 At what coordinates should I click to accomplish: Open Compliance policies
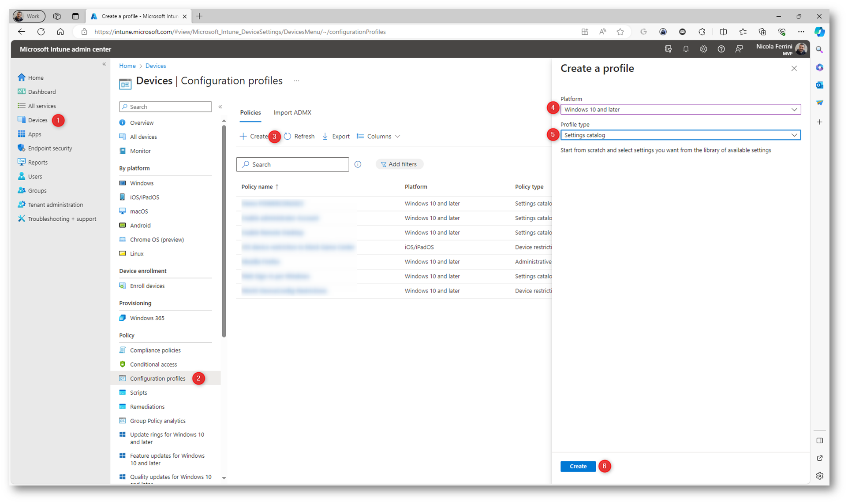(150, 350)
